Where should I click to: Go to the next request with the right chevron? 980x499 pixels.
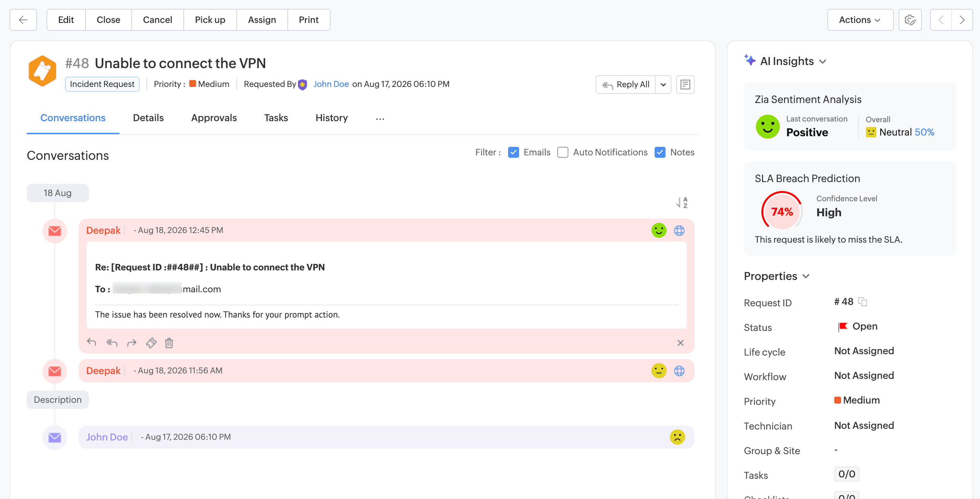tap(962, 20)
